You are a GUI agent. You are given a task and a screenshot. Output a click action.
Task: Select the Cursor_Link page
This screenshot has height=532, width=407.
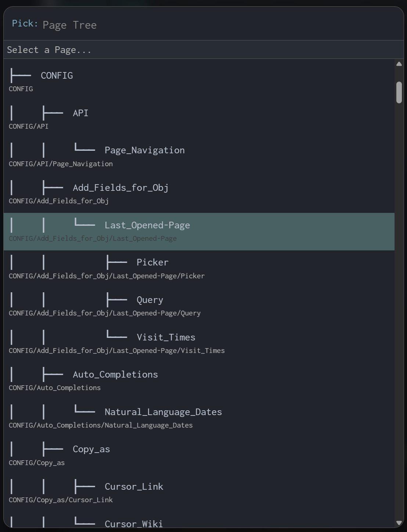pos(134,487)
